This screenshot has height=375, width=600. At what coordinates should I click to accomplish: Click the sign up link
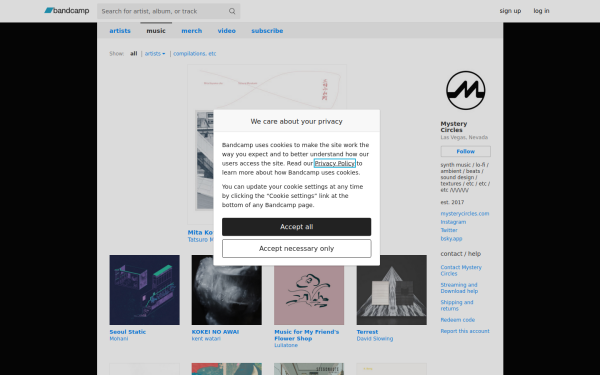pyautogui.click(x=510, y=11)
